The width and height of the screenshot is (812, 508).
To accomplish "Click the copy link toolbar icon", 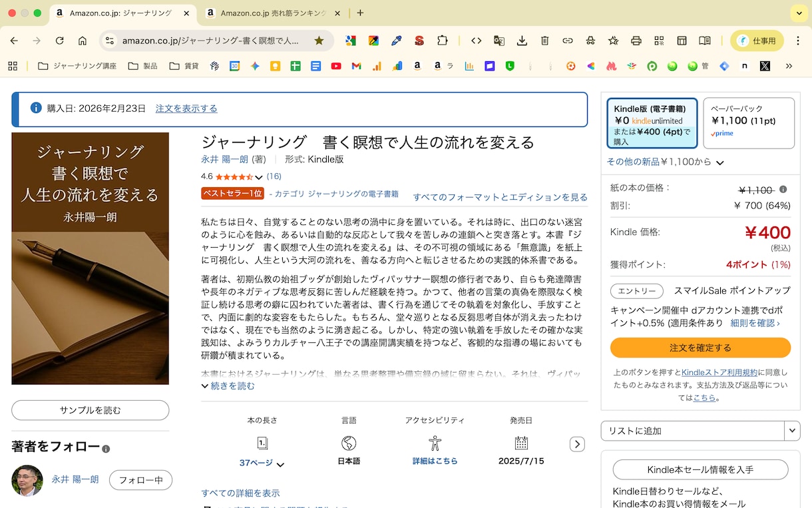I will point(567,41).
